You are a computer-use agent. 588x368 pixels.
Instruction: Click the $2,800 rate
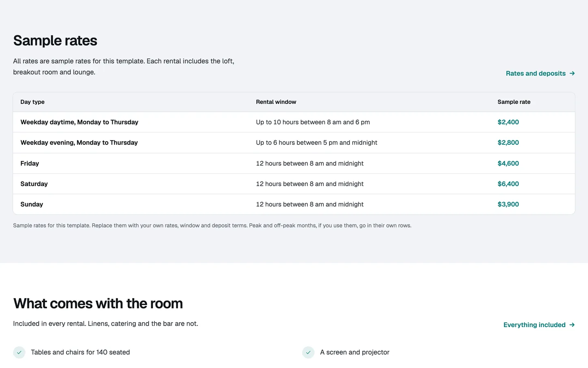(x=508, y=143)
